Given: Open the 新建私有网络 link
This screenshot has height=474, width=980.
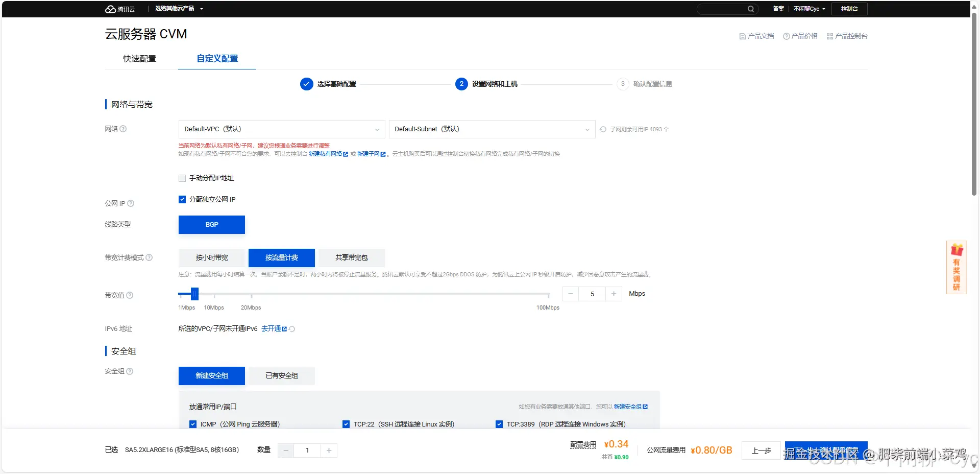Looking at the screenshot, I should point(328,154).
